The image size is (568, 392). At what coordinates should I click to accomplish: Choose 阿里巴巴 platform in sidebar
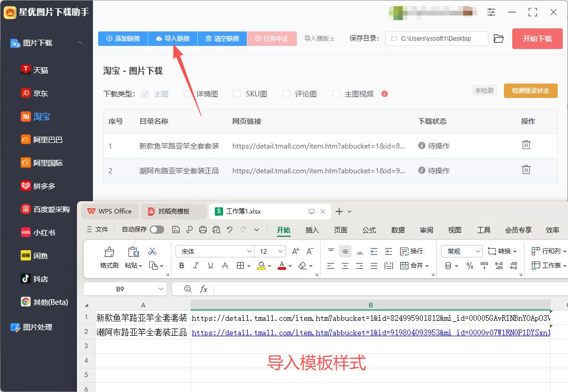click(42, 139)
